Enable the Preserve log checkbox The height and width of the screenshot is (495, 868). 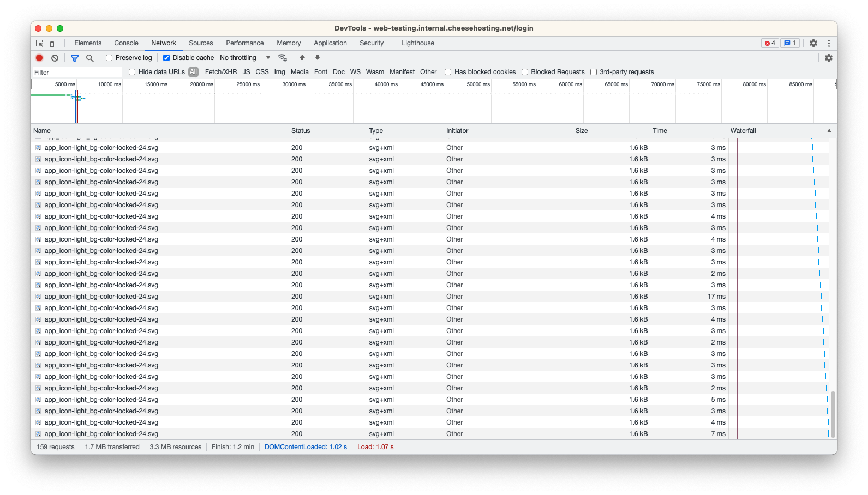(x=109, y=58)
